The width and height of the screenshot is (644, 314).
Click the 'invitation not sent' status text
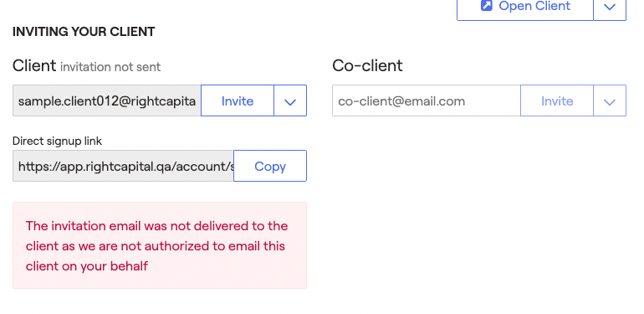click(x=110, y=67)
